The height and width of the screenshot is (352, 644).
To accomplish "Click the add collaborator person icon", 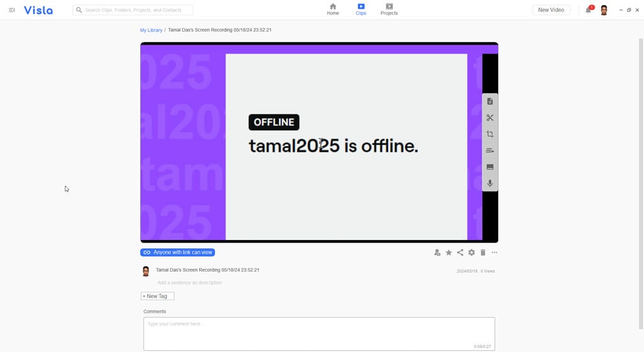I will pyautogui.click(x=437, y=253).
